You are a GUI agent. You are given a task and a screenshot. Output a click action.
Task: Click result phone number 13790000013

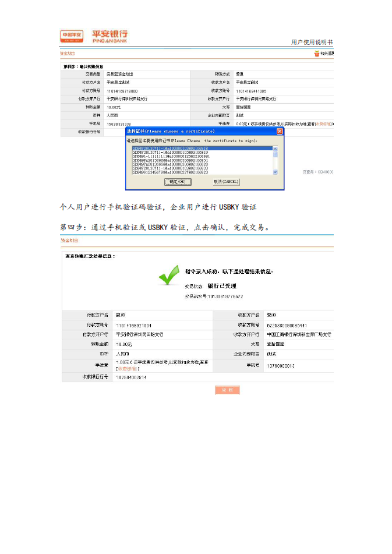pyautogui.click(x=280, y=366)
